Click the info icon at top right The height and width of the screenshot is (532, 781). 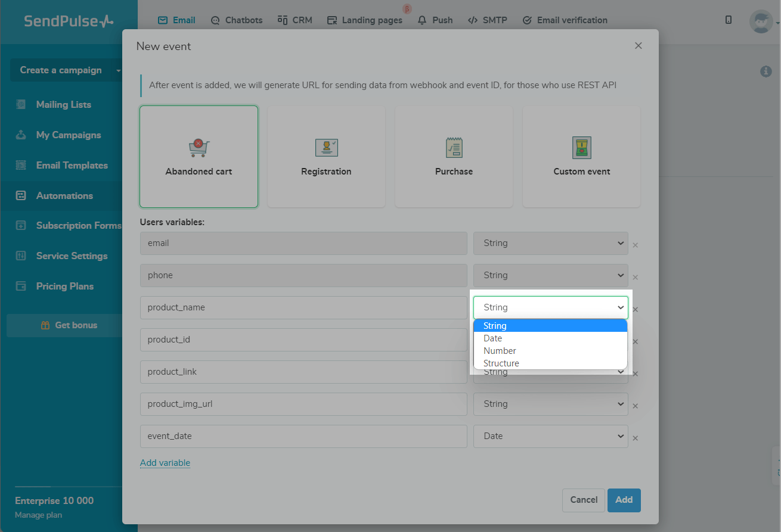(766, 71)
